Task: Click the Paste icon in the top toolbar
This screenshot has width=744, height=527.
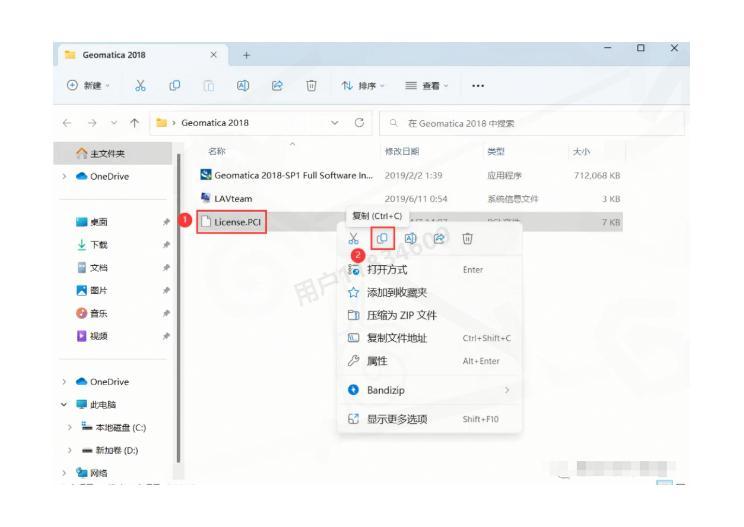Action: 209,86
